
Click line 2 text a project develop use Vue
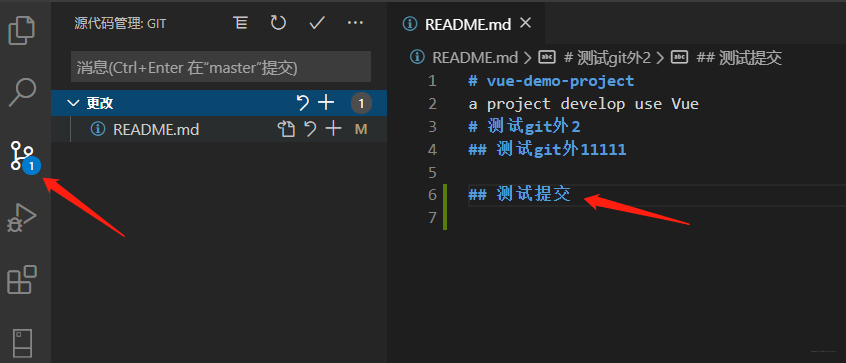[583, 104]
